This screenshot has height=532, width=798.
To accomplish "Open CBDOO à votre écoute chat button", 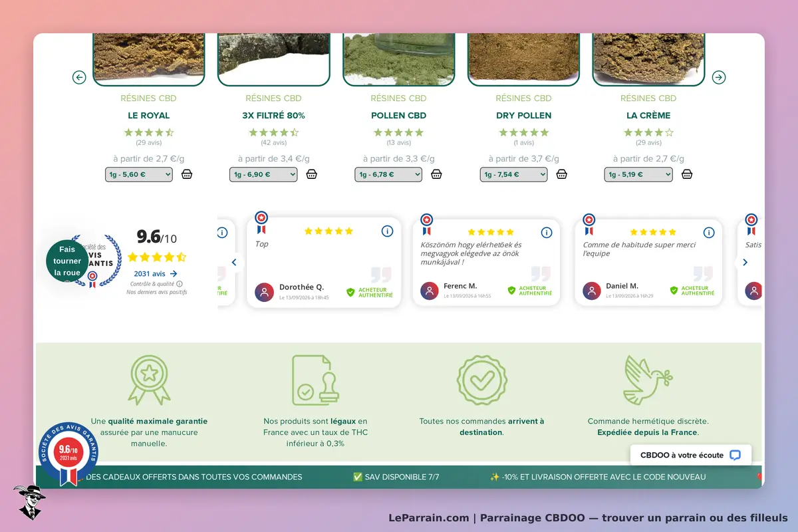I will (x=691, y=456).
